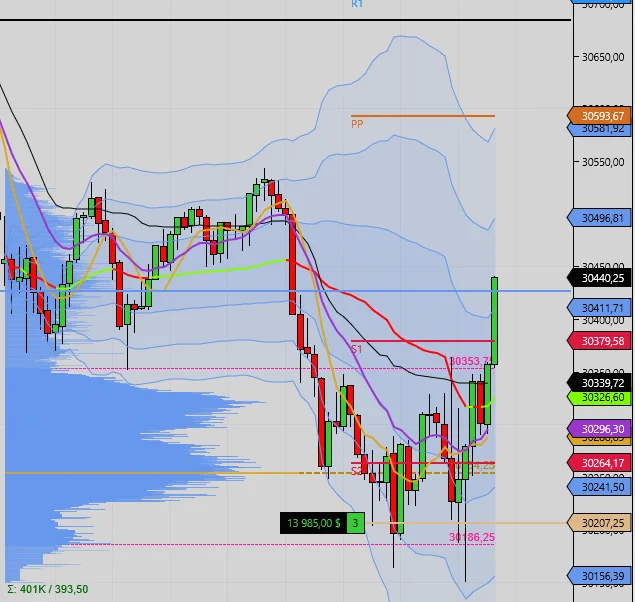Click the orange PP pivot line
The height and width of the screenshot is (602, 635).
click(x=423, y=116)
